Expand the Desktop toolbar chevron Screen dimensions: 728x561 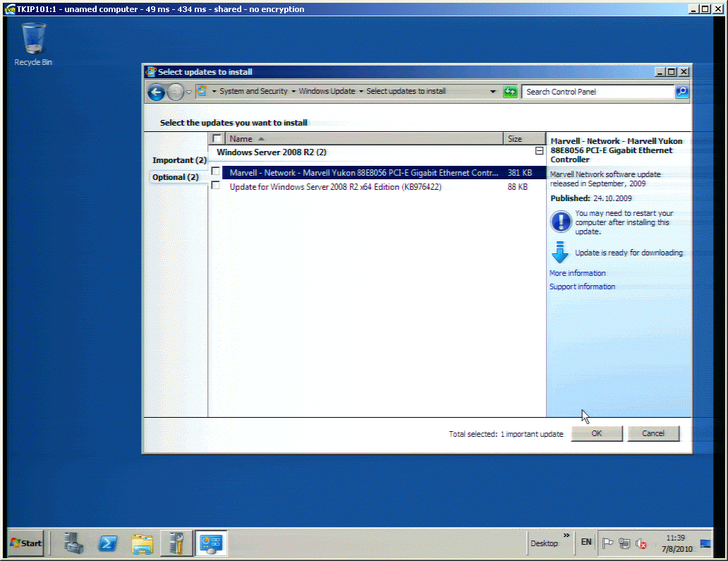(566, 536)
